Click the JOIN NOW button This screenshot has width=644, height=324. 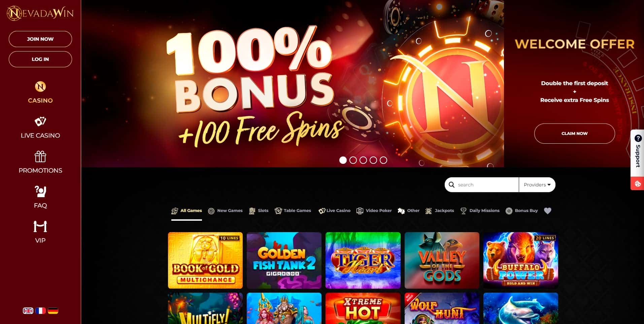pos(40,39)
